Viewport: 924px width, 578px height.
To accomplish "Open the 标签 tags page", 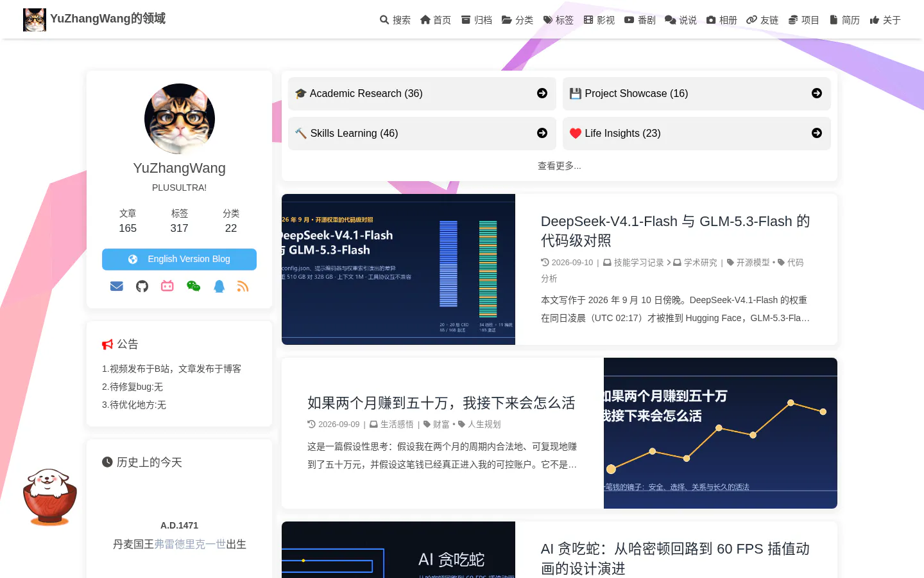I will [x=558, y=20].
